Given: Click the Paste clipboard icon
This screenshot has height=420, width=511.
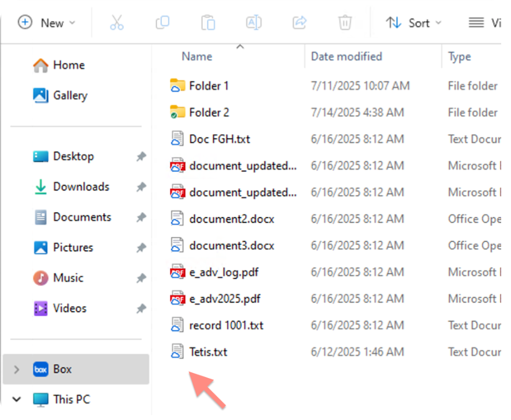Looking at the screenshot, I should coord(208,23).
